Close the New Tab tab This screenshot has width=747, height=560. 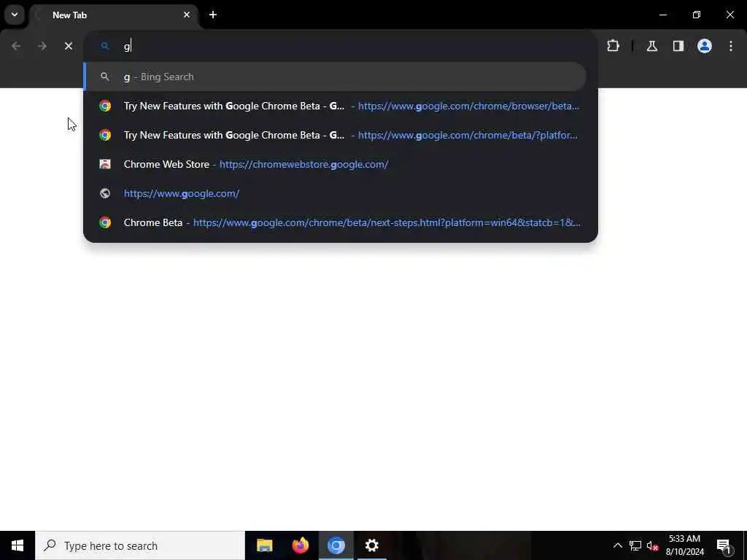[x=186, y=15]
